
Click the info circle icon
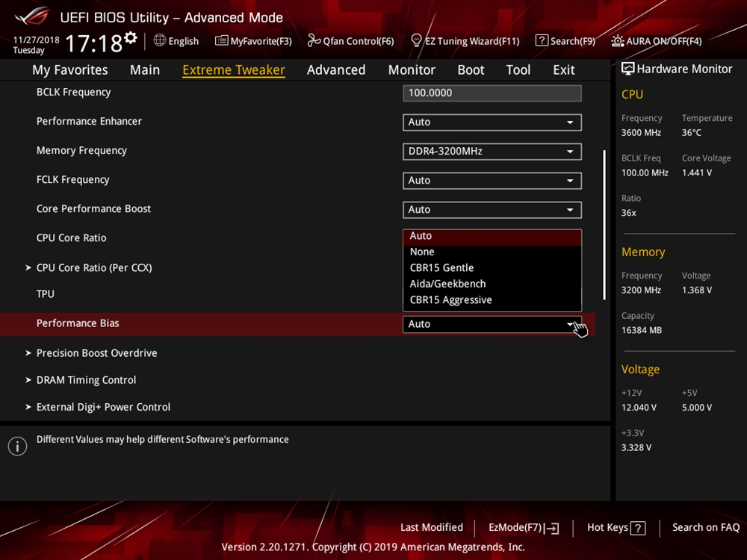[x=18, y=447]
